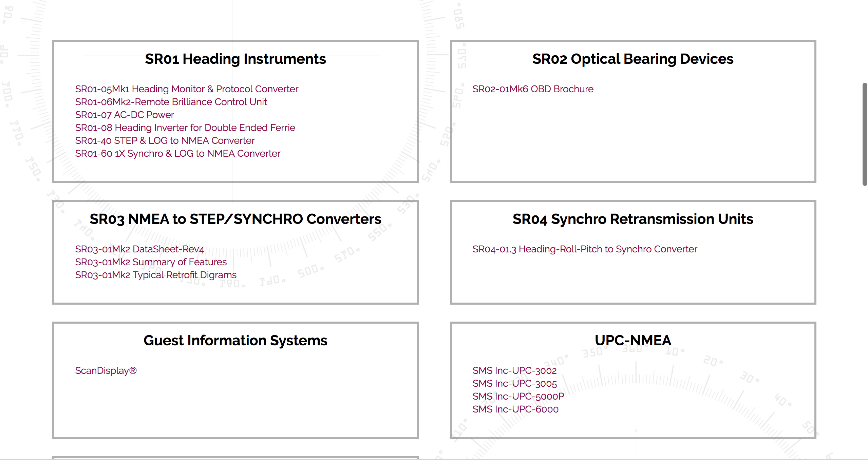Viewport: 868px width, 460px height.
Task: View SR03-01Mk2 DataSheet-Rev4 link
Action: [139, 249]
